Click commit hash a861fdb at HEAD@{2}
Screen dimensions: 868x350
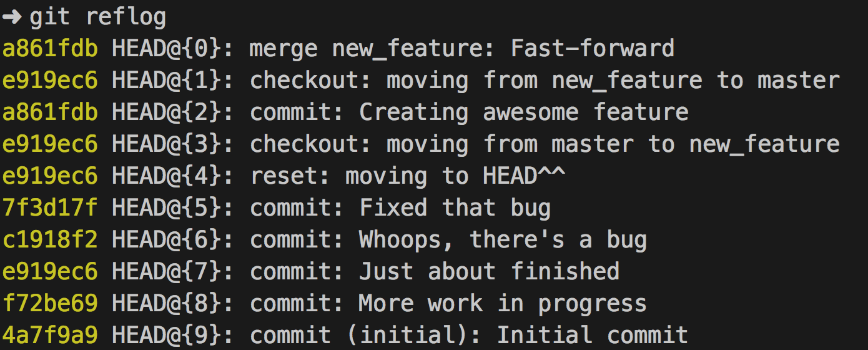[50, 112]
